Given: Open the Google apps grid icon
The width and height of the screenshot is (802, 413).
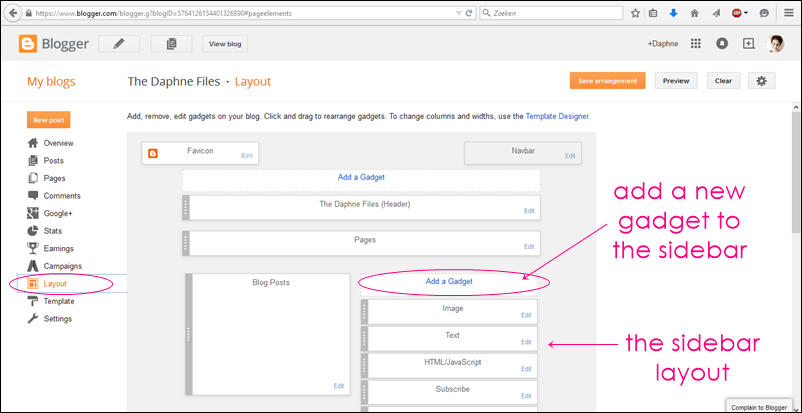Looking at the screenshot, I should [x=695, y=44].
